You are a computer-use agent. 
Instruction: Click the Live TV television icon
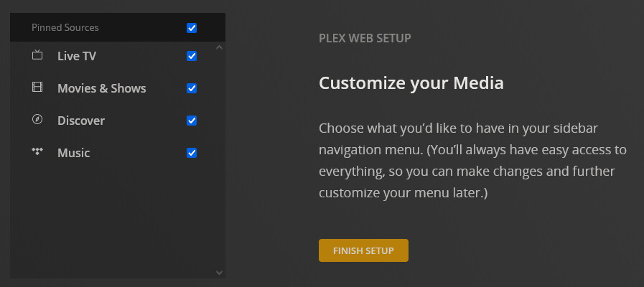pyautogui.click(x=37, y=55)
